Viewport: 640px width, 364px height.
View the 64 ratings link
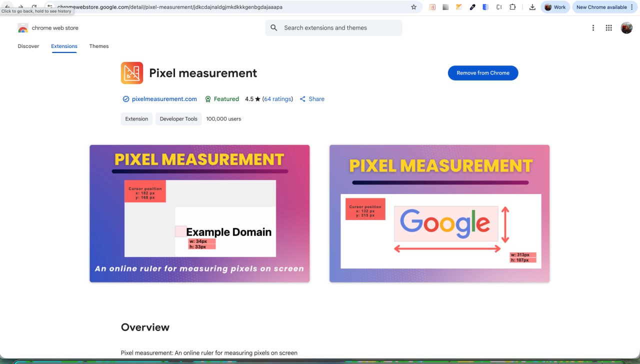tap(277, 99)
